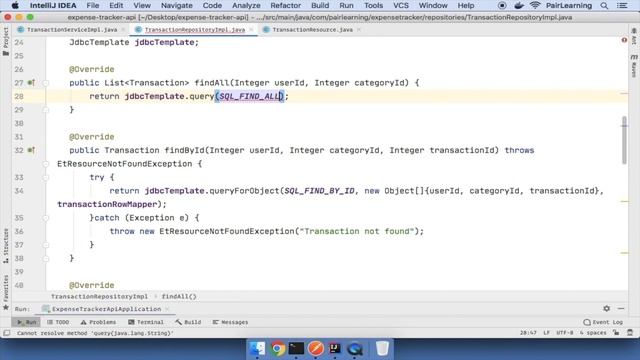Image resolution: width=640 pixels, height=360 pixels.
Task: Close the ExpenseTrackerApiApplication run tab
Action: point(167,309)
